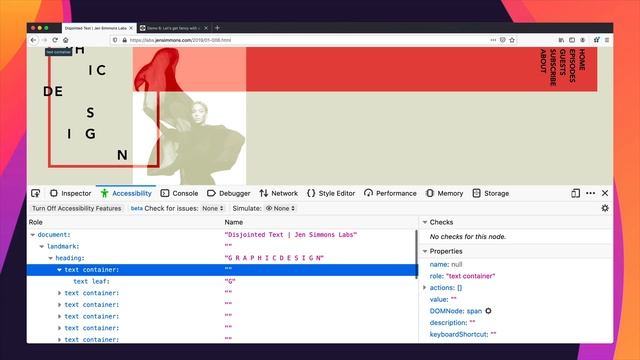Click the DOMNode span link

474,311
